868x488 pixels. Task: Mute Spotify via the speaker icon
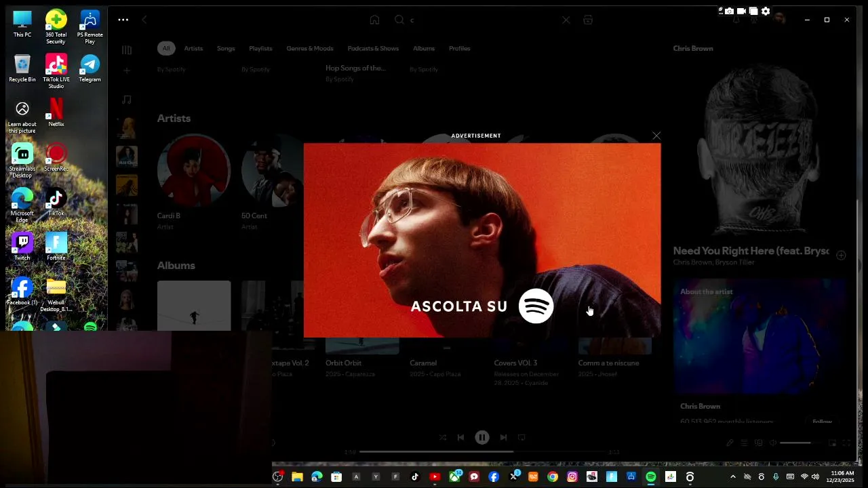(772, 443)
